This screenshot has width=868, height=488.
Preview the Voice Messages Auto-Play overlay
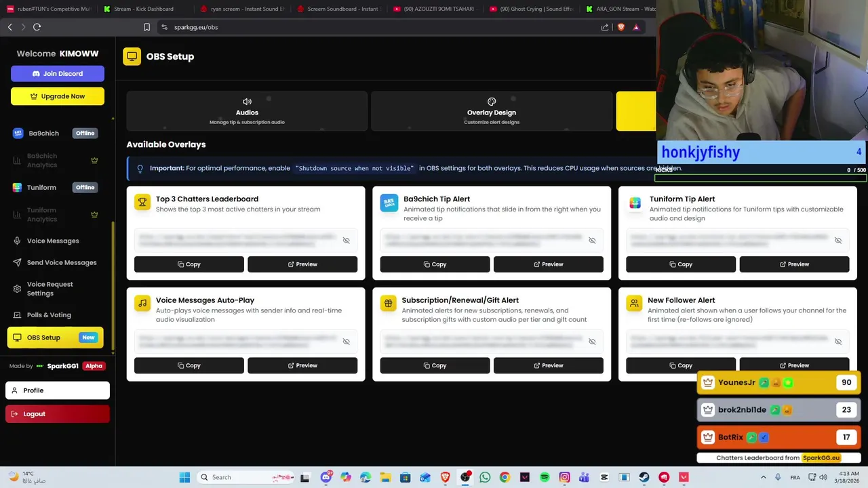(302, 365)
